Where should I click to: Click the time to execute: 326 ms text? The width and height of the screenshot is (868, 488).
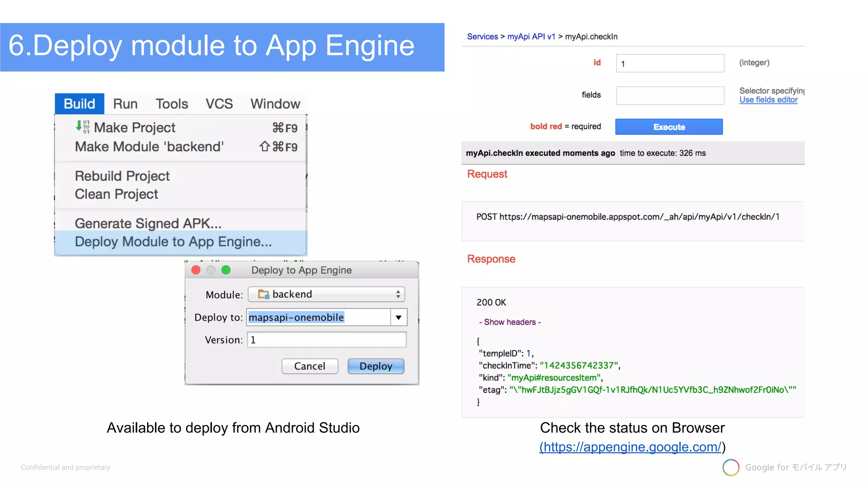pyautogui.click(x=662, y=153)
